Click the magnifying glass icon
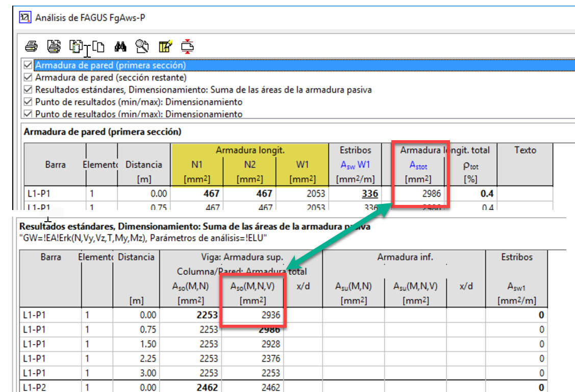Viewport: 575px width, 392px height. (x=142, y=47)
